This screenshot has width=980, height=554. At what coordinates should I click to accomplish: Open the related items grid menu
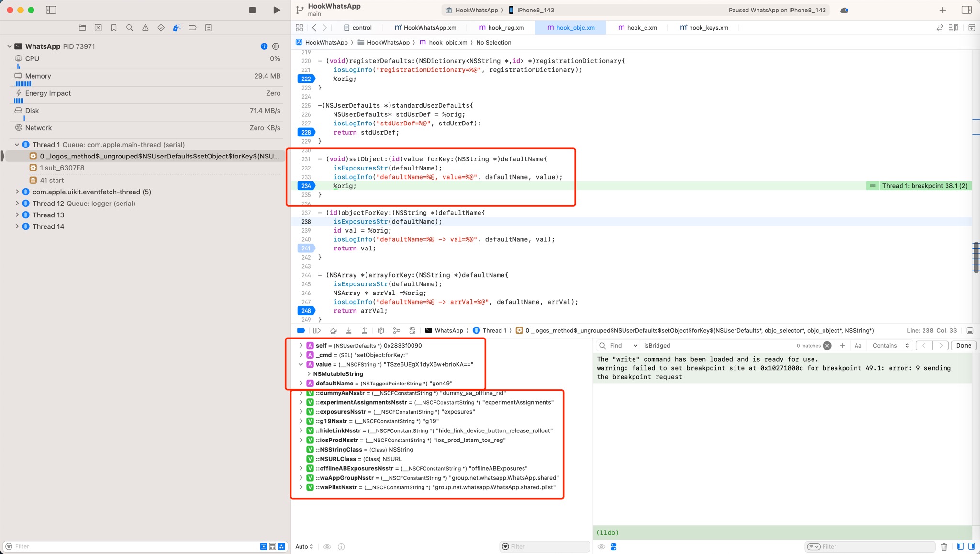point(300,28)
